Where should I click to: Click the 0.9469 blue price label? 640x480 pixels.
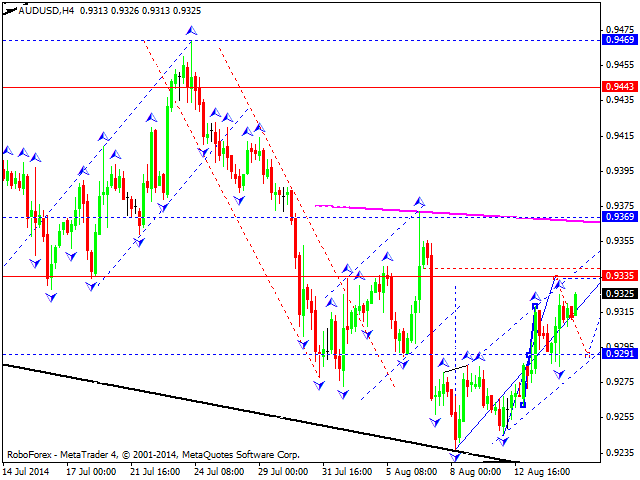(x=620, y=40)
